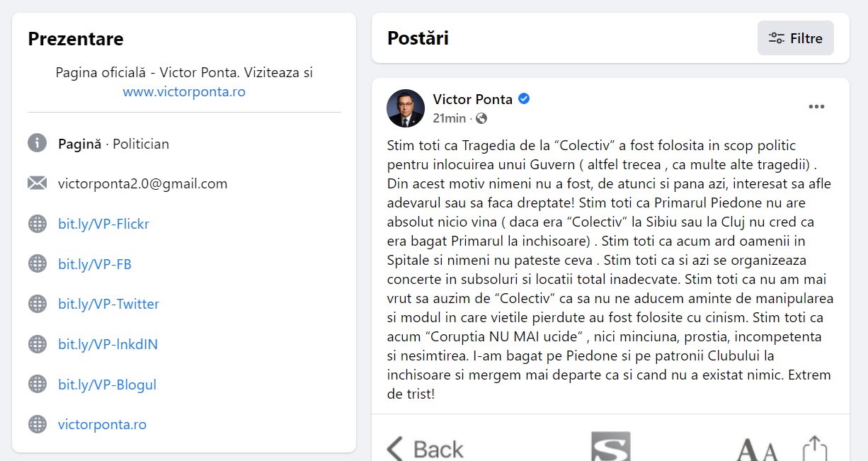Open the Filtre posts filter button
Image resolution: width=868 pixels, height=461 pixels.
tap(795, 38)
